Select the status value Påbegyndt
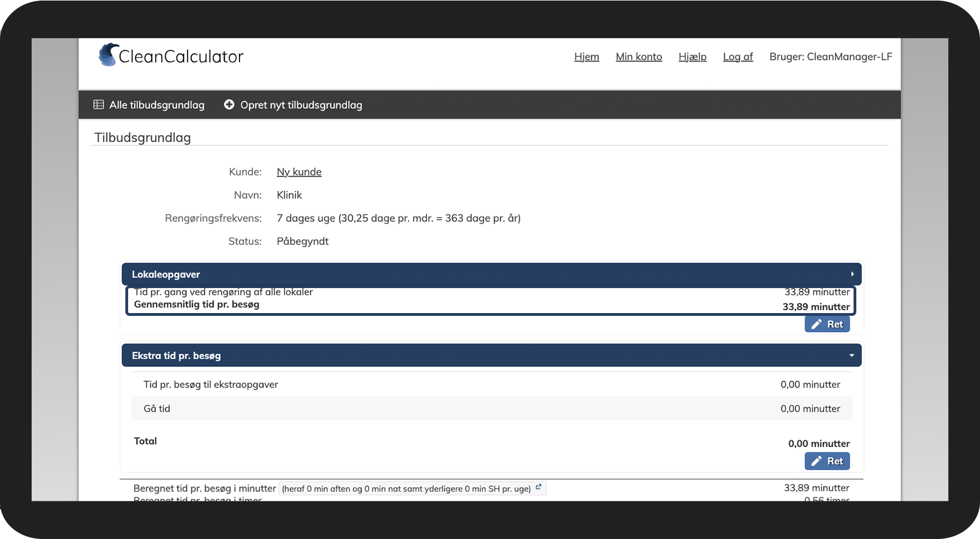The height and width of the screenshot is (539, 980). point(302,241)
